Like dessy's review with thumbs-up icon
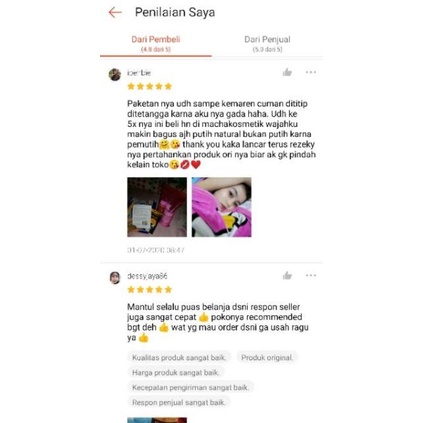This screenshot has width=423, height=423. 287,275
